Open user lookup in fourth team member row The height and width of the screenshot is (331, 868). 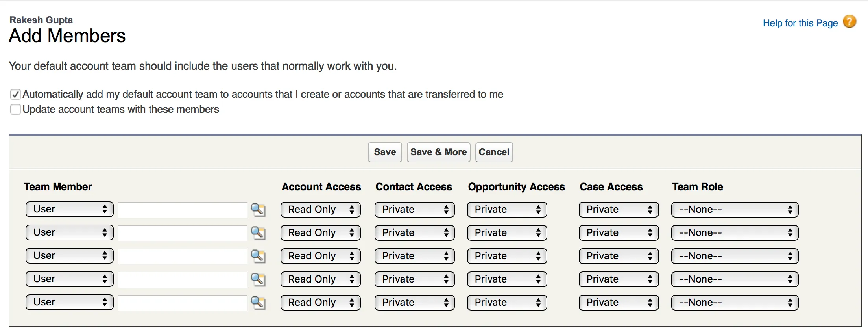[258, 279]
